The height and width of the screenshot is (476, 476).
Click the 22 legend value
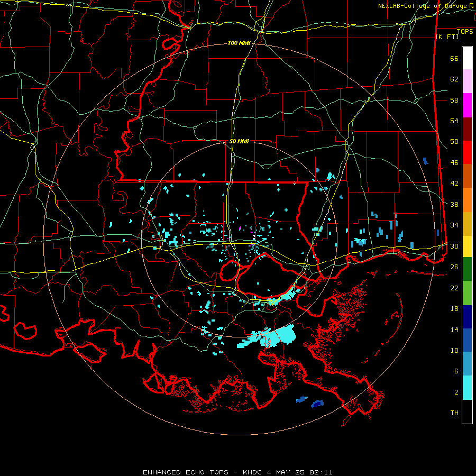[454, 288]
